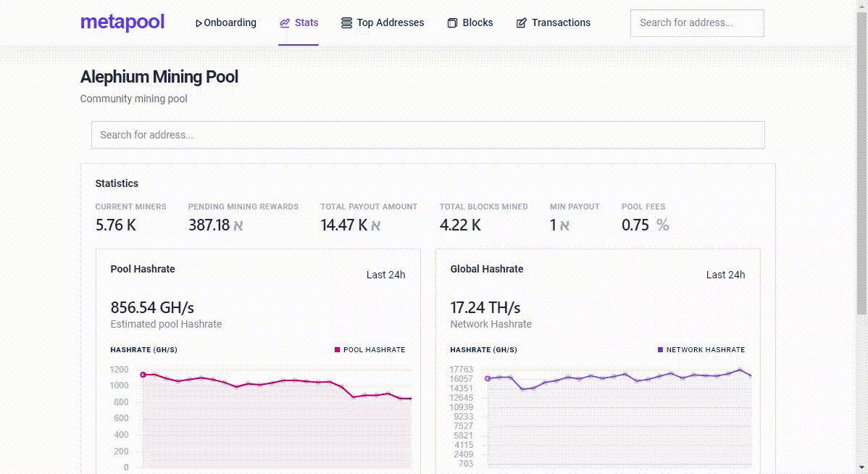Image resolution: width=868 pixels, height=474 pixels.
Task: Click Last 24h on the Global Hashrate card
Action: pyautogui.click(x=726, y=275)
